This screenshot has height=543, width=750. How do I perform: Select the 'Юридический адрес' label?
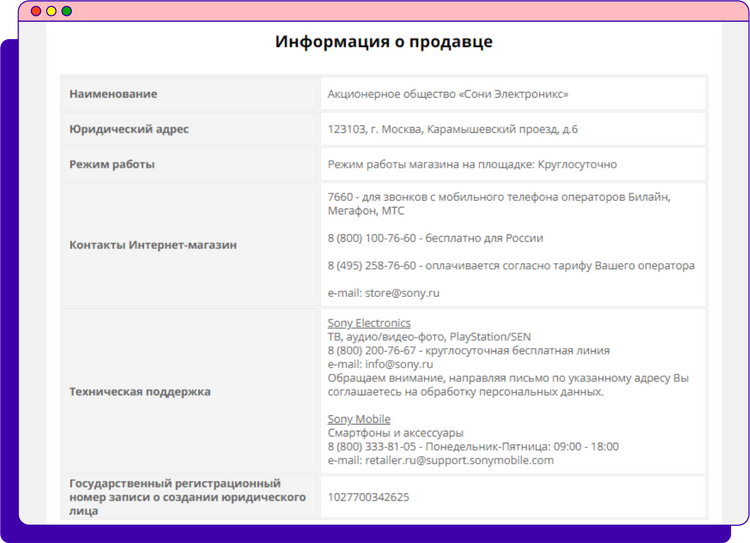(x=129, y=129)
